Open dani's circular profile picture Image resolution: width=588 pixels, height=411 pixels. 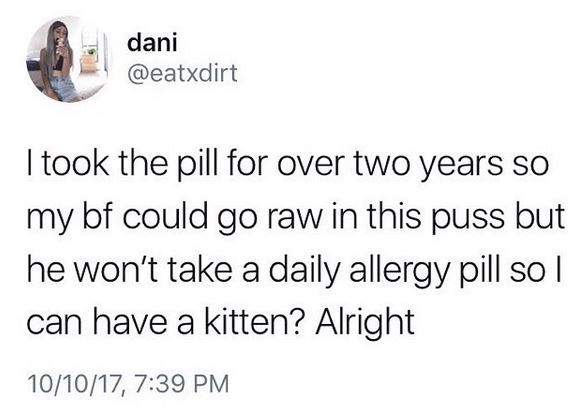(x=69, y=60)
